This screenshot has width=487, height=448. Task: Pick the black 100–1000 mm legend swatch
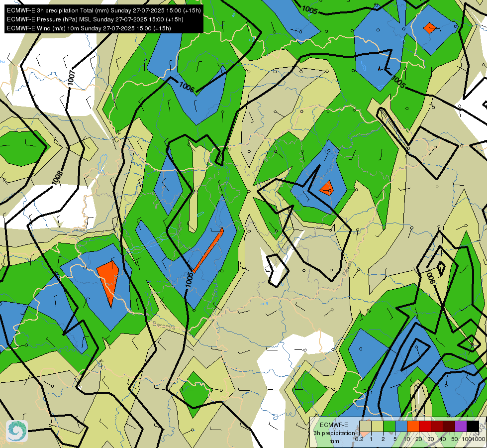473,426
